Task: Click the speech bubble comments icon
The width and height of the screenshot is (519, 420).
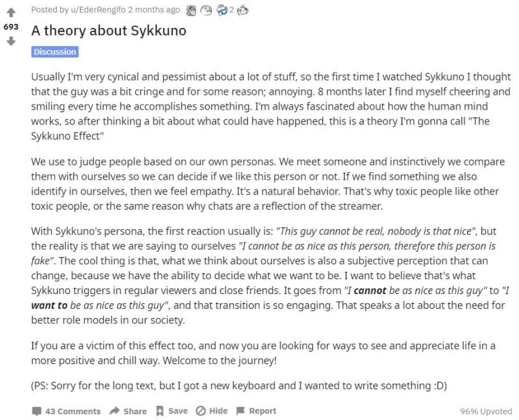Action: [x=37, y=411]
